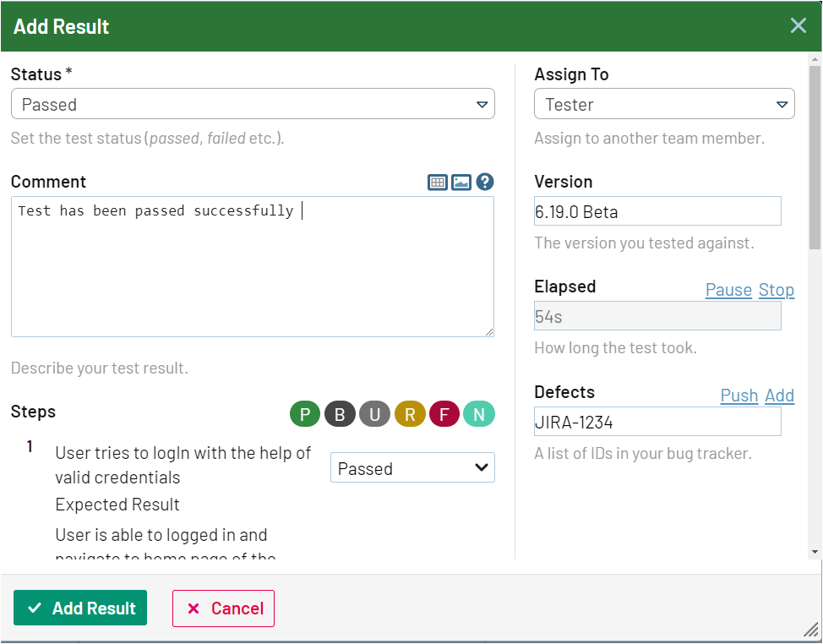This screenshot has height=644, width=823.
Task: Click the Version field showing 6.19.0 Beta
Action: click(x=657, y=211)
